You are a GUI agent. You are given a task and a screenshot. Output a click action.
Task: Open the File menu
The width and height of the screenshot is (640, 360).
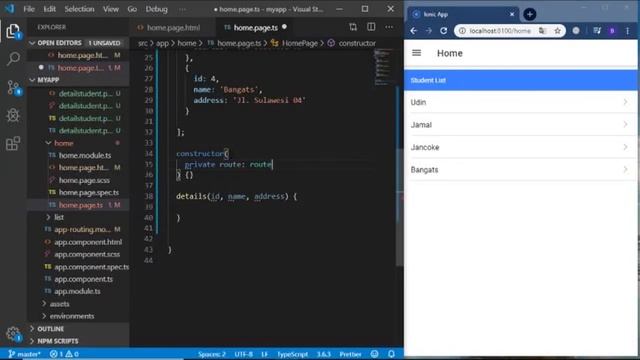click(29, 9)
